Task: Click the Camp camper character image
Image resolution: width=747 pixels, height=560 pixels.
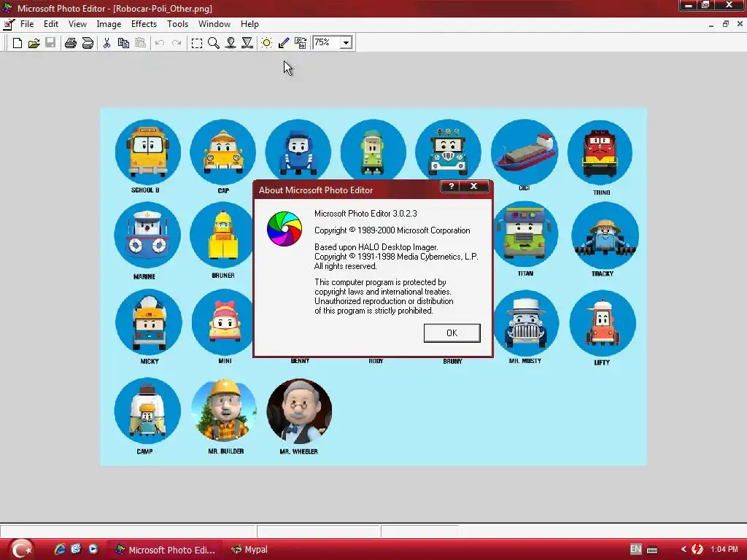Action: pos(147,411)
